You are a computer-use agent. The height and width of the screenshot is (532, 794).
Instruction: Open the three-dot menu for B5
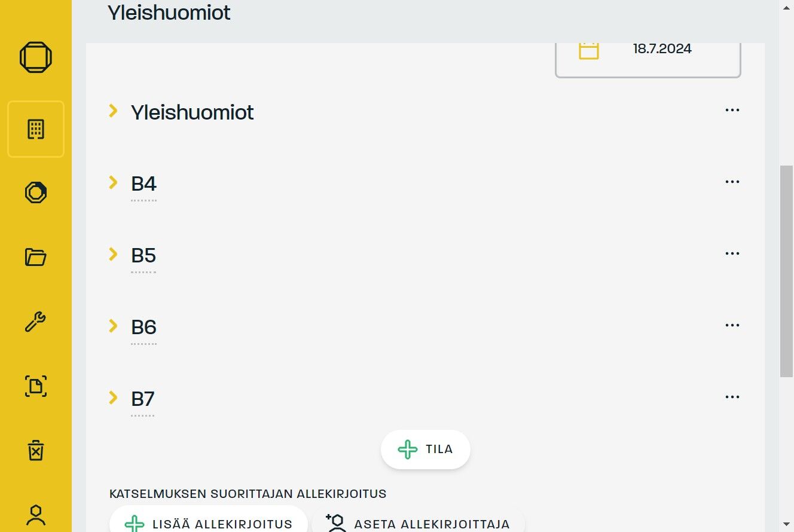click(x=732, y=253)
